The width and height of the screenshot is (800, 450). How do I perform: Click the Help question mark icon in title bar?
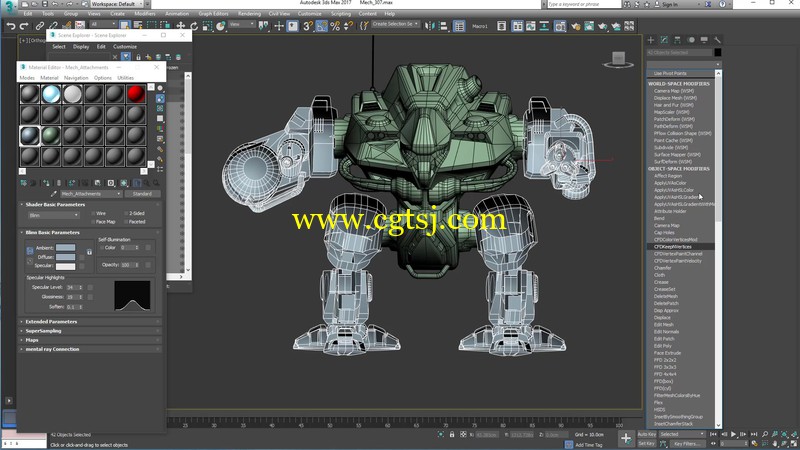pos(722,4)
